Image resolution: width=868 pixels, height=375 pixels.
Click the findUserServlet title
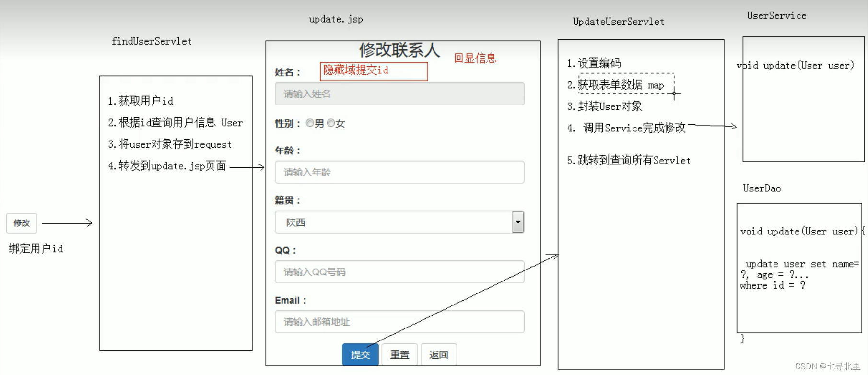coord(152,41)
